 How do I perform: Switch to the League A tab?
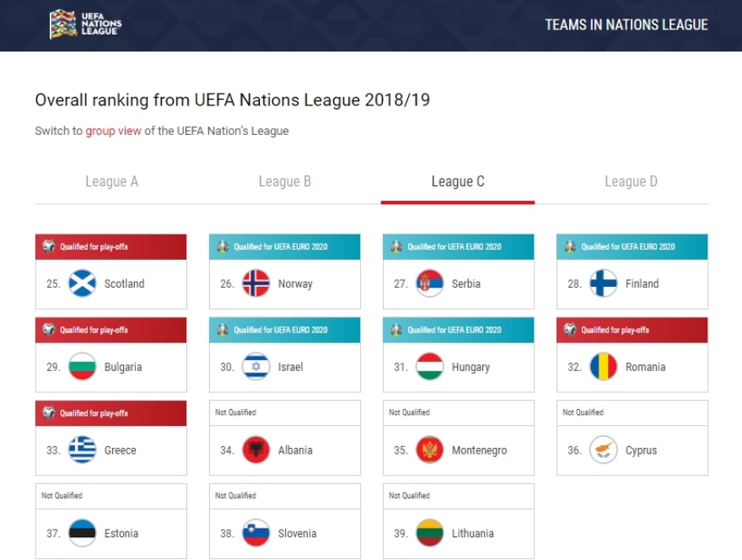tap(112, 181)
